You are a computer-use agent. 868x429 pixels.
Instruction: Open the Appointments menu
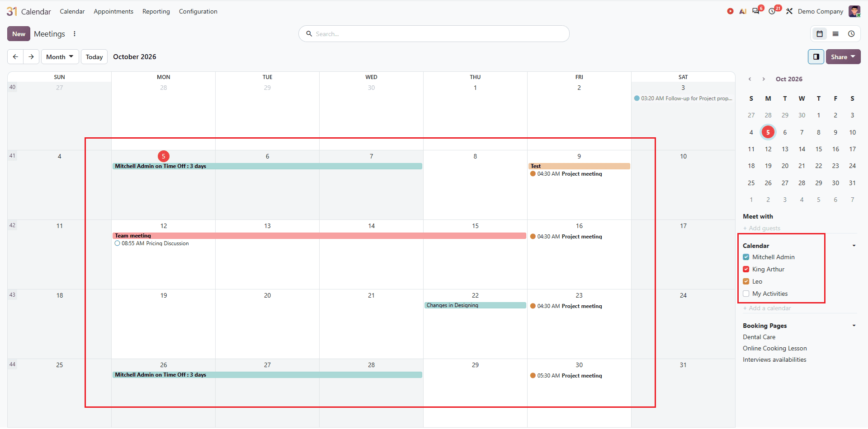[x=113, y=11]
